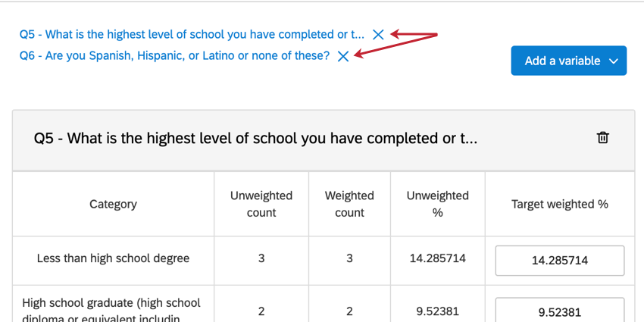Screen dimensions: 644x322
Task: Select the Category column header
Action: tap(114, 204)
